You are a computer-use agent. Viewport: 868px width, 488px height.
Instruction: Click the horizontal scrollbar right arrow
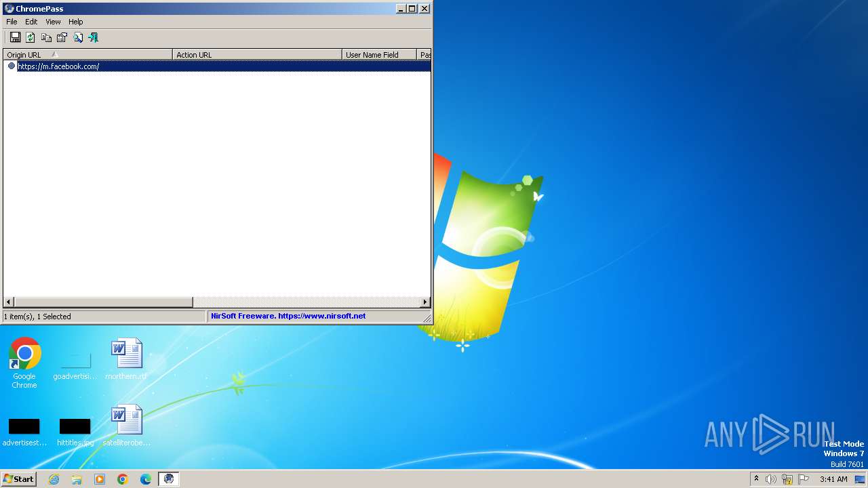425,302
